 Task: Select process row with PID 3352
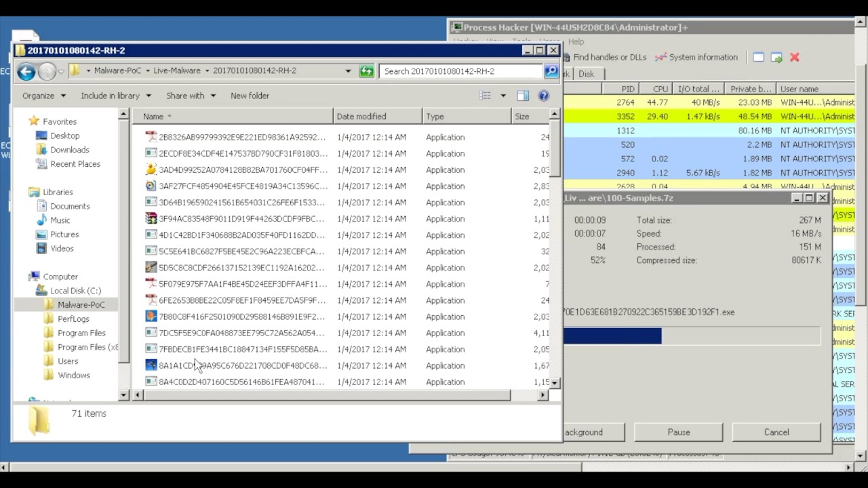pyautogui.click(x=709, y=117)
